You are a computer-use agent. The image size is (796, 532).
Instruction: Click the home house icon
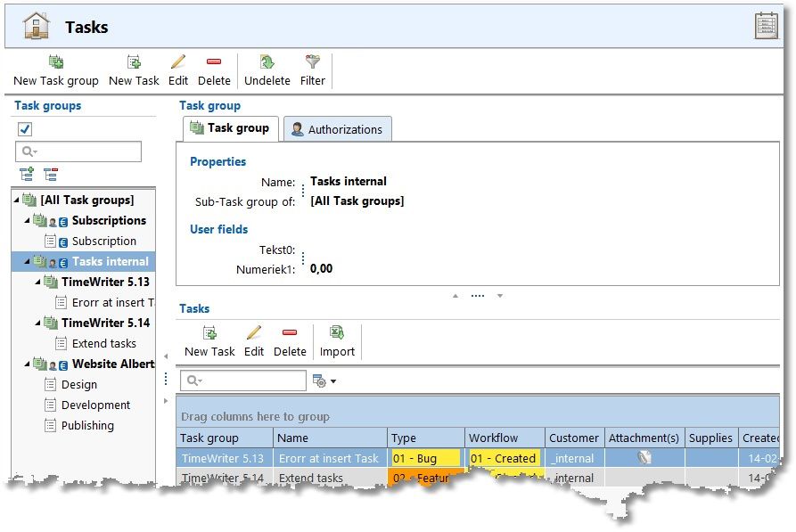click(x=36, y=25)
